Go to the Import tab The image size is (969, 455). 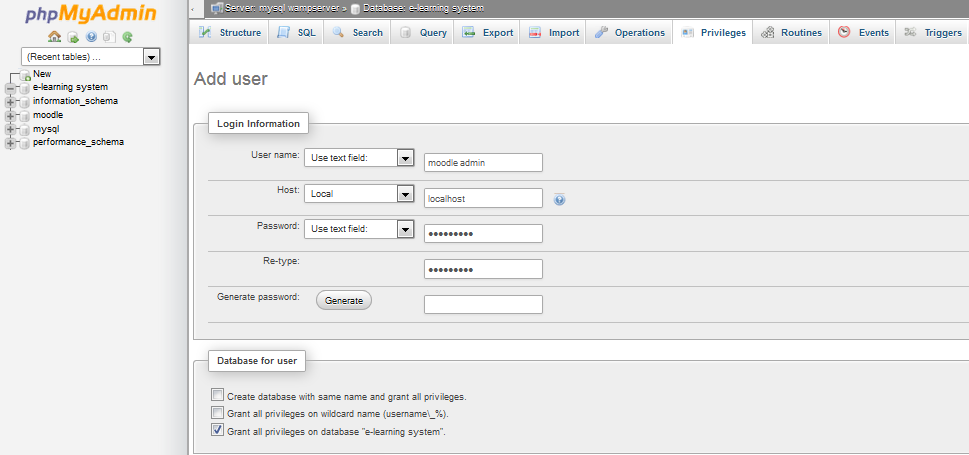[554, 33]
